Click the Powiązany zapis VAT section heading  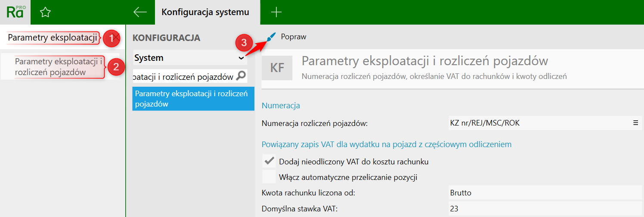pos(387,145)
